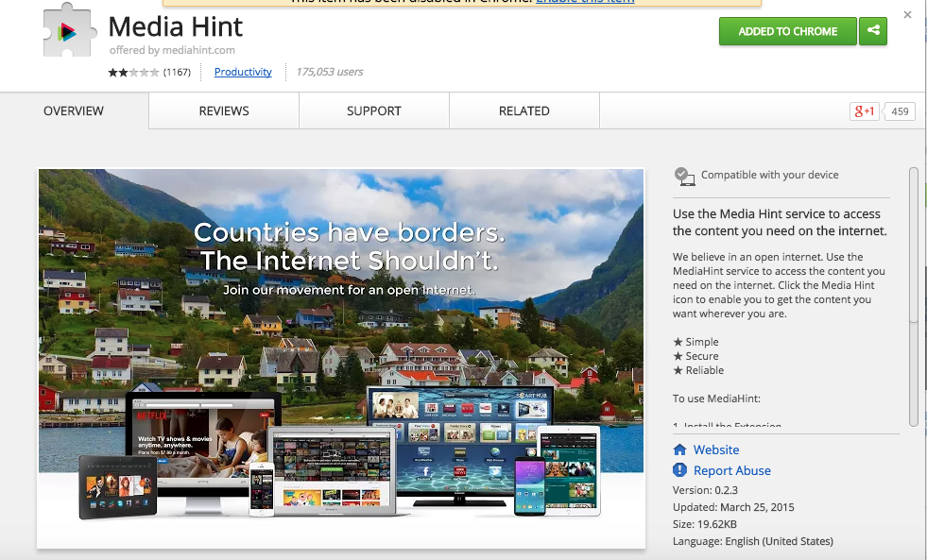This screenshot has width=927, height=560.
Task: Click the promotional screenshot image
Action: pos(341,358)
